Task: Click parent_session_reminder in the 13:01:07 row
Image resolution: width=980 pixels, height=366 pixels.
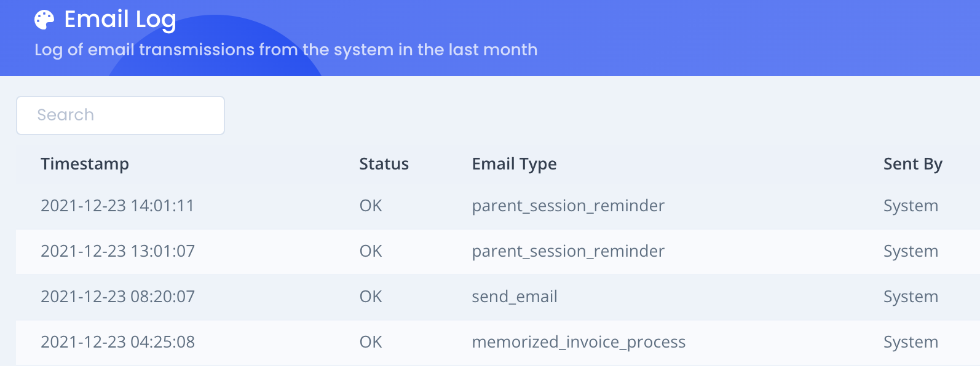Action: point(568,251)
